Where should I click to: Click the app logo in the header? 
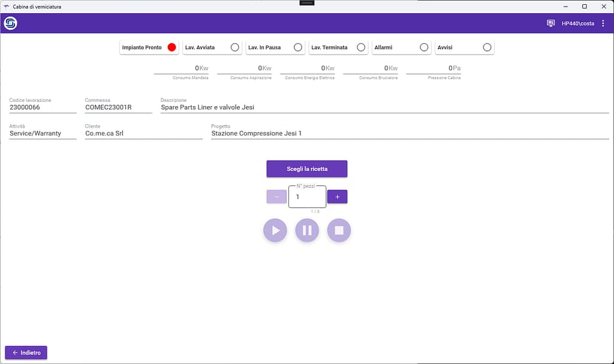tap(10, 23)
